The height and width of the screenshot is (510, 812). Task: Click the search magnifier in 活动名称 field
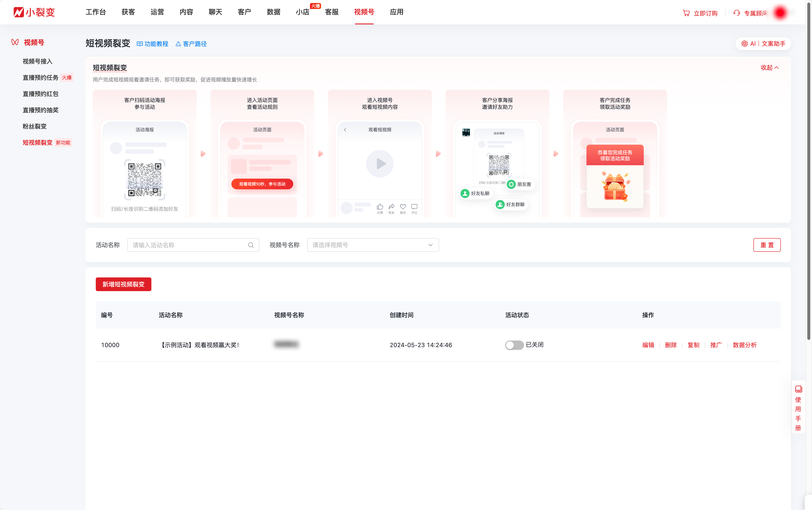tap(251, 245)
